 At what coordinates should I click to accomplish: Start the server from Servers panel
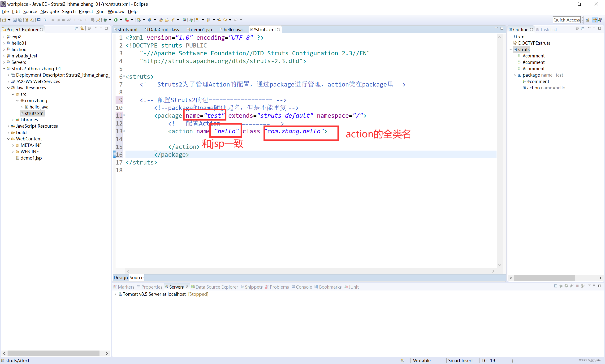coord(566,286)
